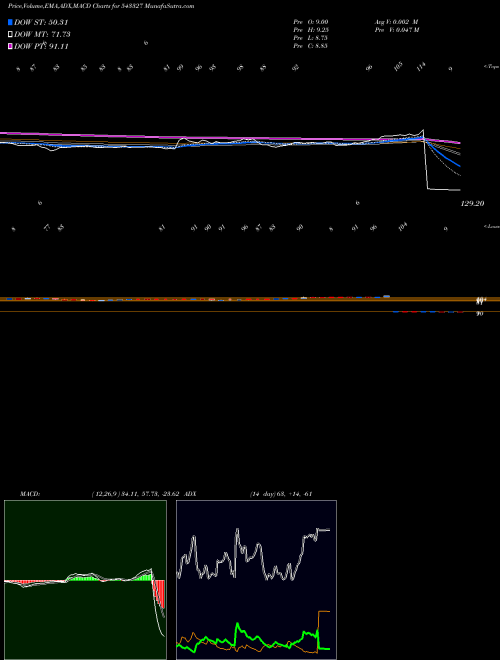The height and width of the screenshot is (660, 500).
Task: Select the DOW ST: 50.31 label
Action: coord(41,22)
